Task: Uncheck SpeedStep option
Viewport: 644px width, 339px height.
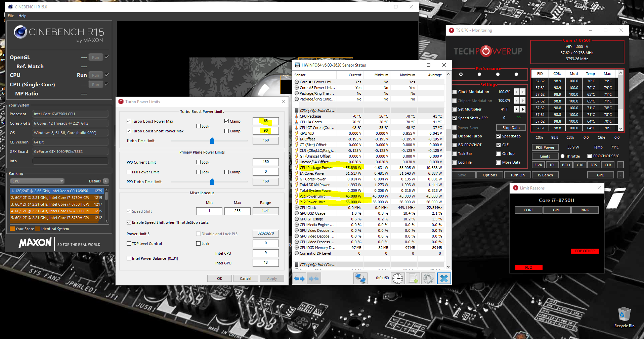Action: pyautogui.click(x=499, y=136)
